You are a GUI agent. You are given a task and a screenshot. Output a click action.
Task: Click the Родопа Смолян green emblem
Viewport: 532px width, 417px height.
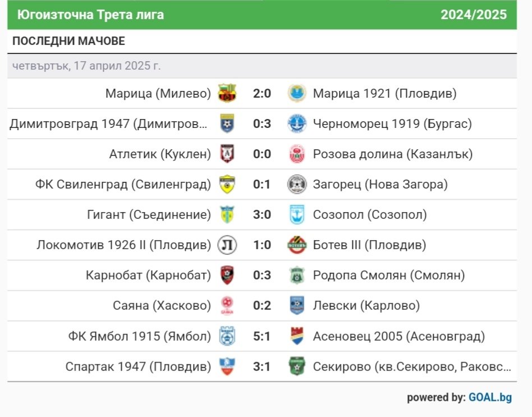click(297, 275)
